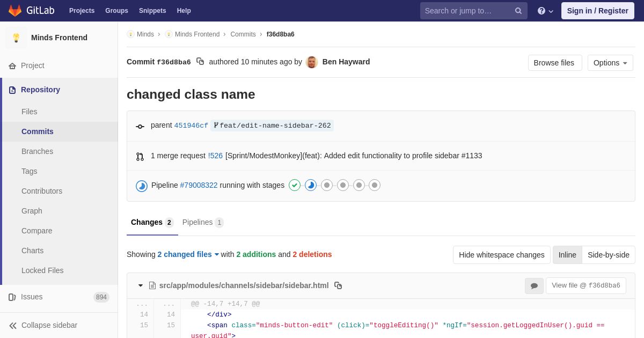
Task: Open the running second pipeline stage
Action: click(x=311, y=185)
